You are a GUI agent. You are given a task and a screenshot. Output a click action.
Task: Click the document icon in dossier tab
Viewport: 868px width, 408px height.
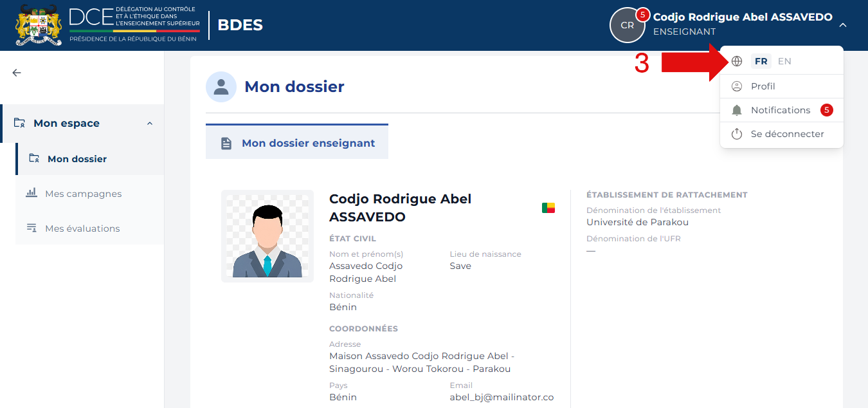[x=226, y=143]
